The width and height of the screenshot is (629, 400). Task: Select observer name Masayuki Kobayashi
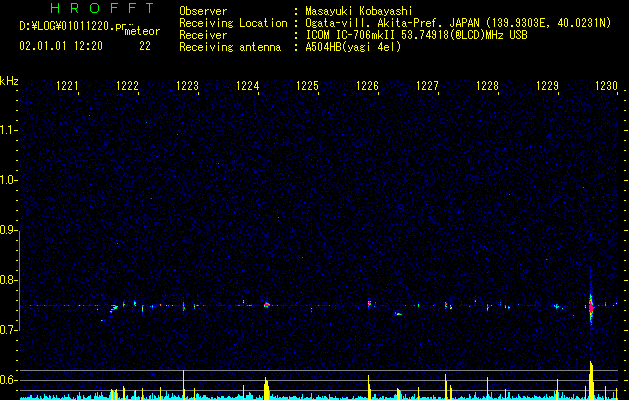point(359,11)
